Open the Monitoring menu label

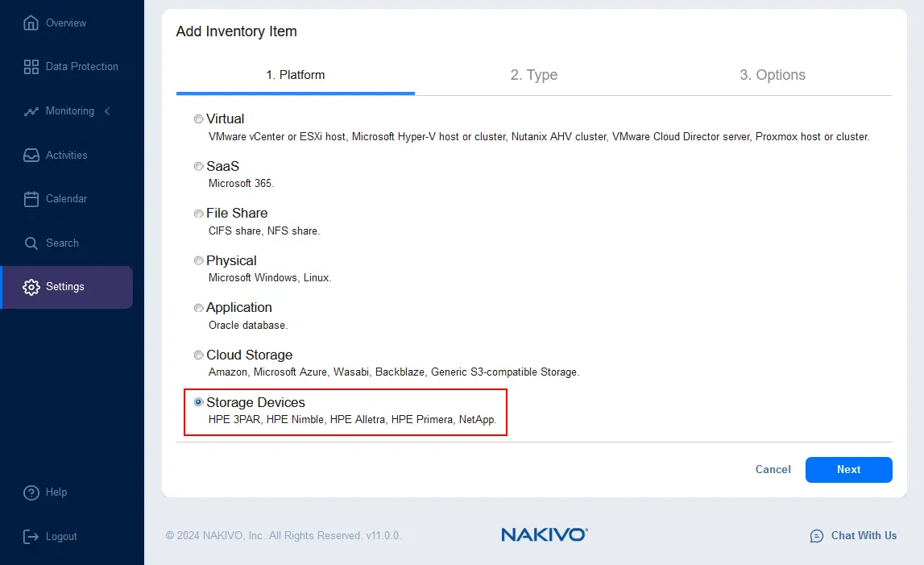(70, 111)
